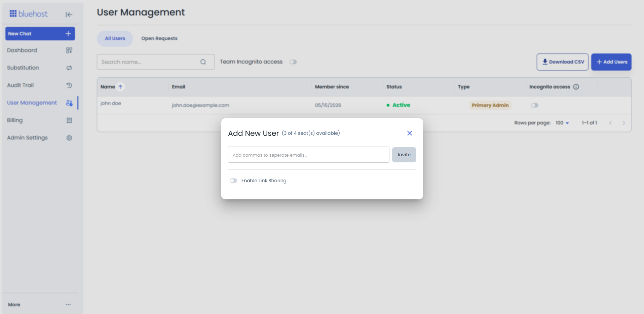Toggle Enable Link Sharing switch
The image size is (644, 314).
[x=233, y=181]
